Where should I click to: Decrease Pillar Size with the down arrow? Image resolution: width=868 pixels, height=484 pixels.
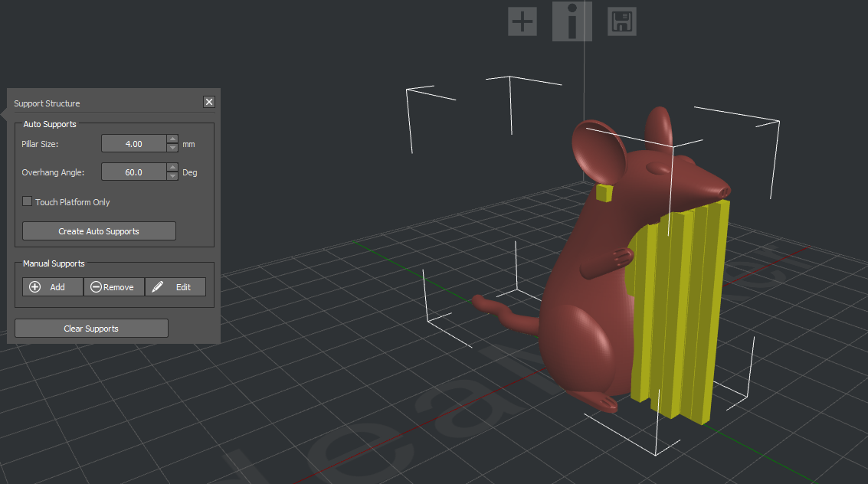tap(172, 148)
